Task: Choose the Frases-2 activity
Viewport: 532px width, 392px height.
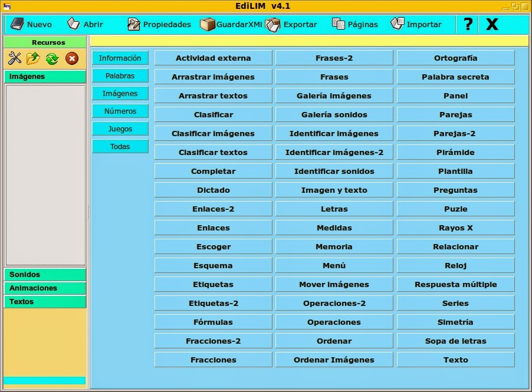Action: [334, 58]
